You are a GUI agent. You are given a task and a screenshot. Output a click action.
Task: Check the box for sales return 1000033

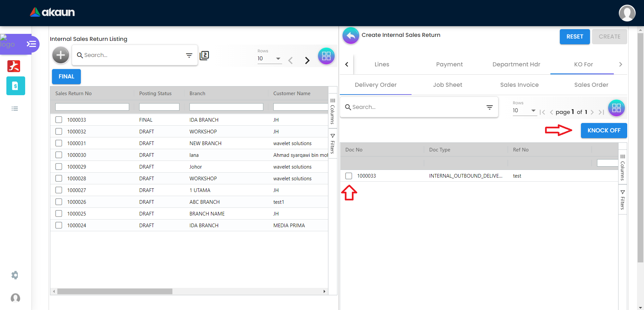click(59, 120)
